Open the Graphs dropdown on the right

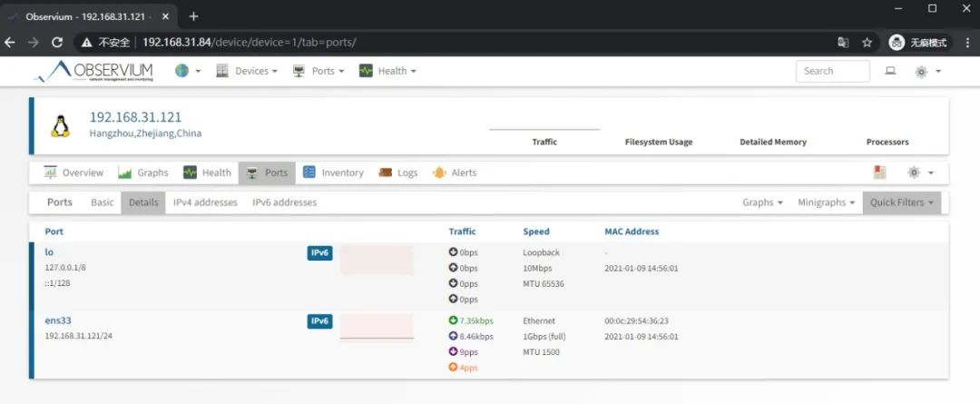pos(762,202)
